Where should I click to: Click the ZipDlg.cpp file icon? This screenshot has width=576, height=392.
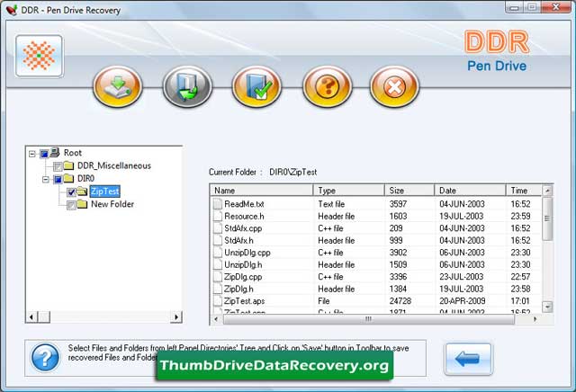pos(218,277)
